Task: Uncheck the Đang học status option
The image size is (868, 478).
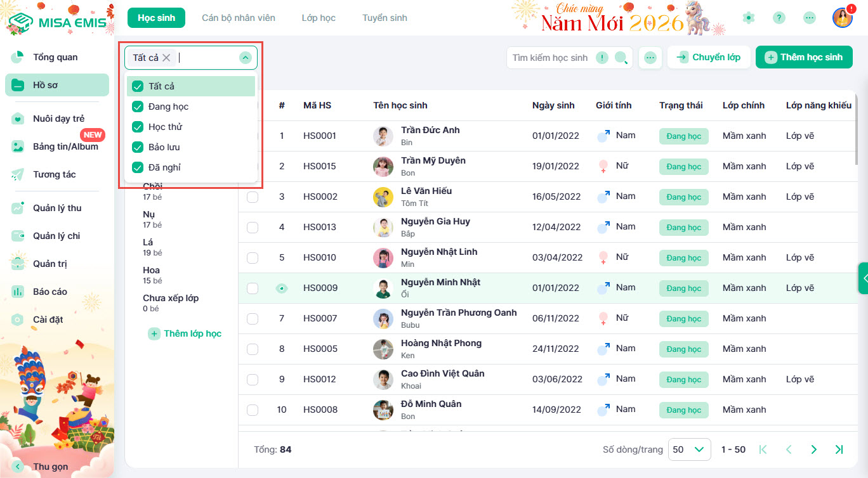Action: [x=138, y=107]
